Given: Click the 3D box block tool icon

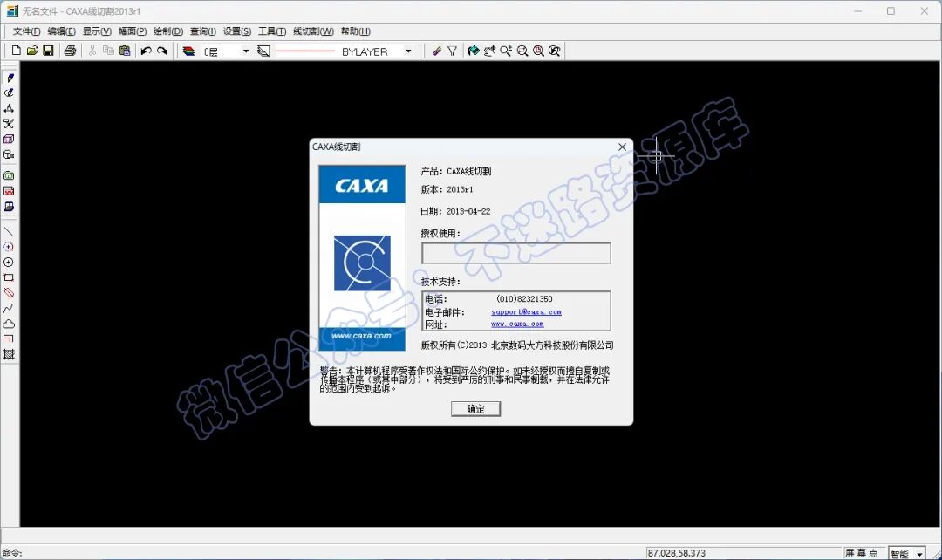Looking at the screenshot, I should pos(9,140).
